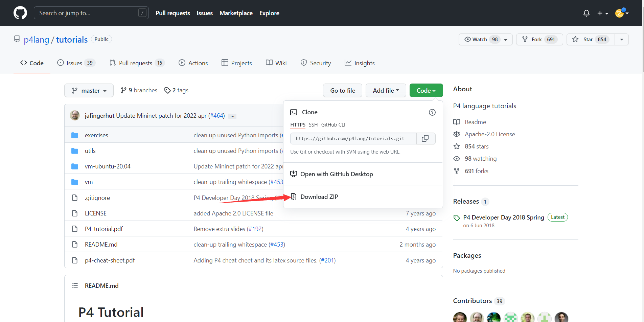Screen dimensions: 644x322
Task: Open the .gitignore file
Action: 97,198
